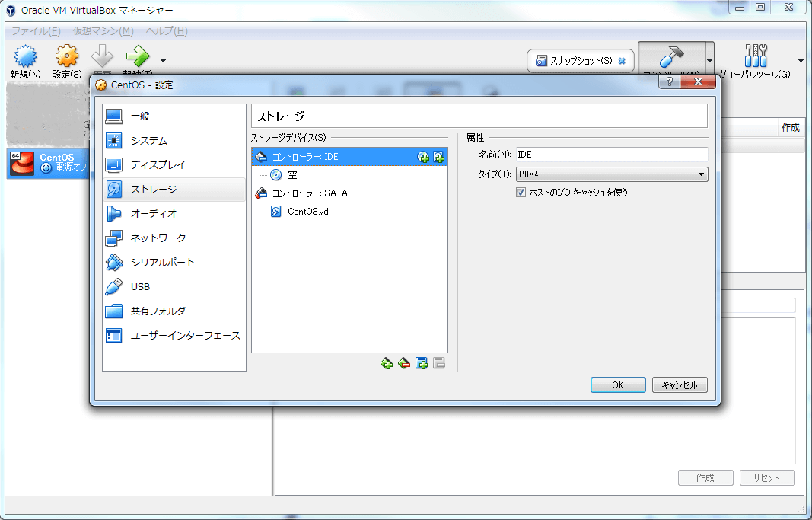Select Display (ディスプレイ) settings category
Viewport: 812px width, 520px height.
174,164
